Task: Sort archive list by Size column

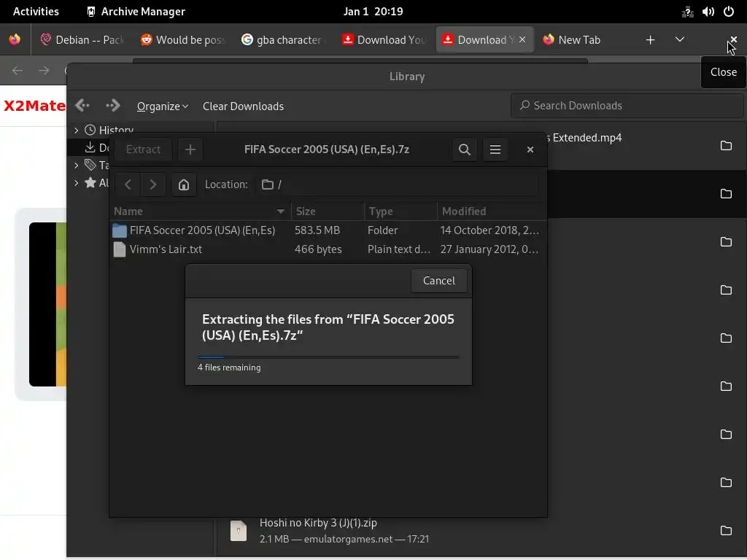Action: (x=328, y=211)
